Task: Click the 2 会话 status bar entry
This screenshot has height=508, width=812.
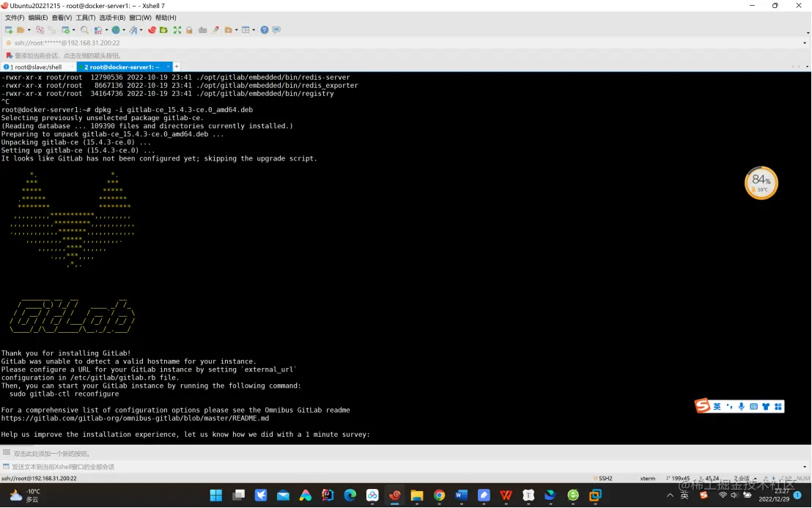Action: [x=742, y=478]
